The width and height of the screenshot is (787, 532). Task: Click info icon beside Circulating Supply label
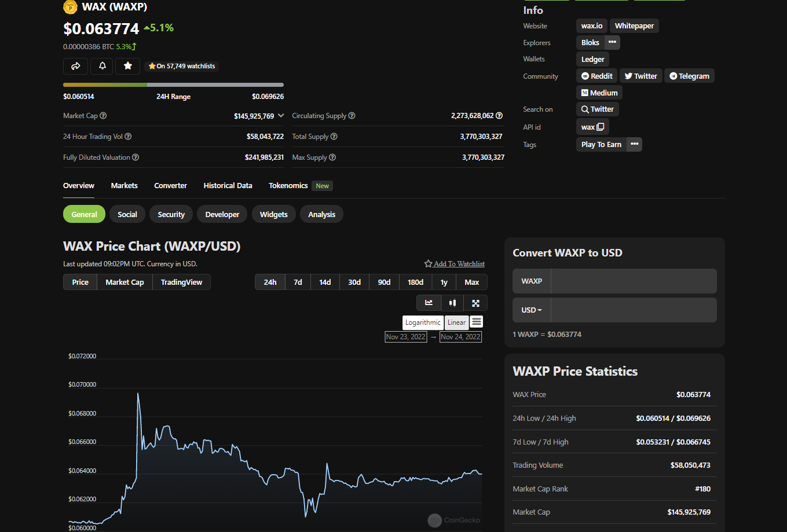(352, 116)
